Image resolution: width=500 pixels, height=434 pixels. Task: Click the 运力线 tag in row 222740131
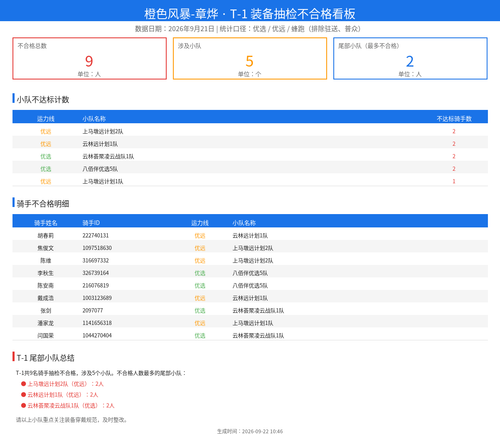pyautogui.click(x=200, y=236)
